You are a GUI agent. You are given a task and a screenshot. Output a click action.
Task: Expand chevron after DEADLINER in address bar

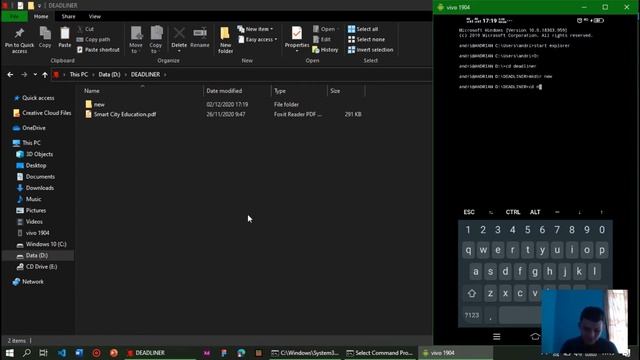[165, 75]
